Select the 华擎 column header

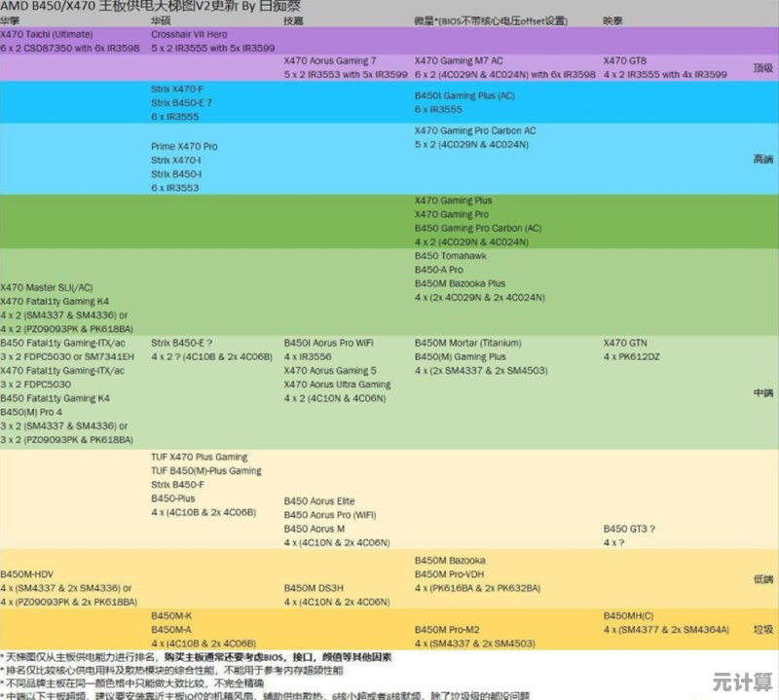coord(10,19)
